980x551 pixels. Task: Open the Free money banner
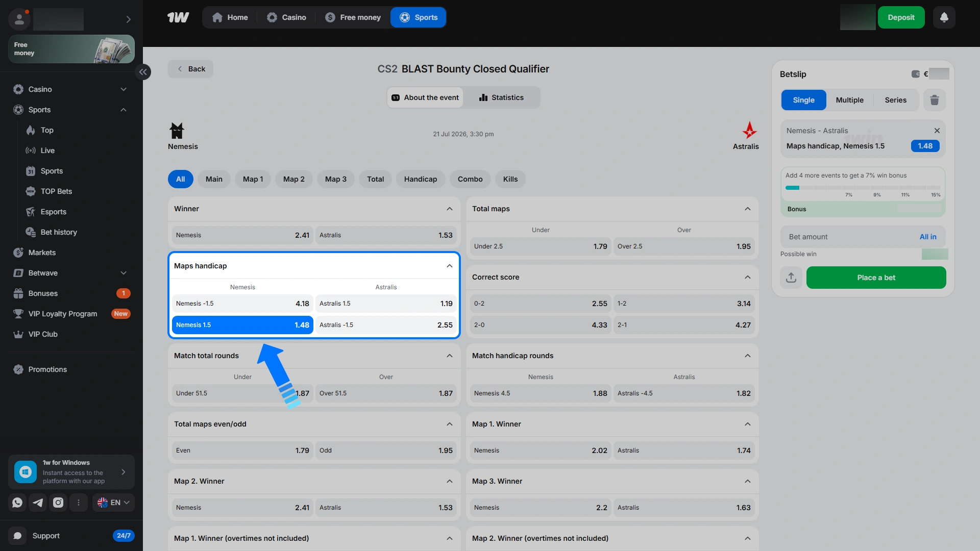tap(71, 49)
